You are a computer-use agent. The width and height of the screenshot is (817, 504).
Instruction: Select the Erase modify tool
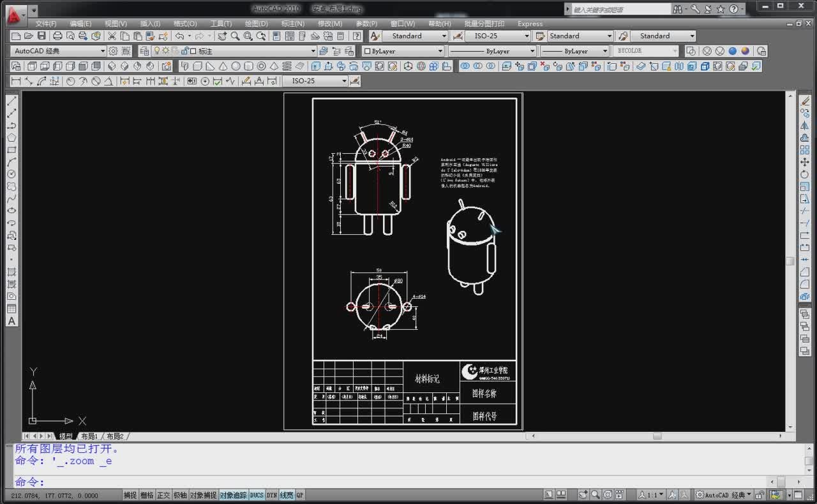pos(805,101)
